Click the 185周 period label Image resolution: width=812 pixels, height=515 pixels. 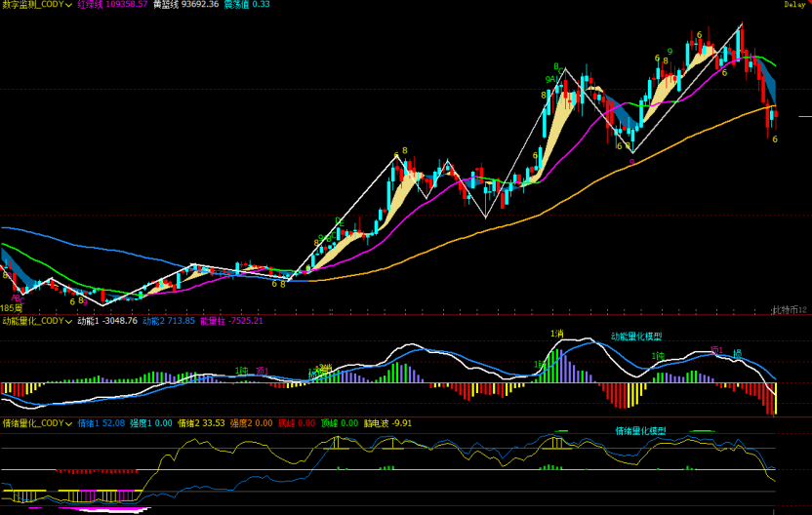click(12, 308)
